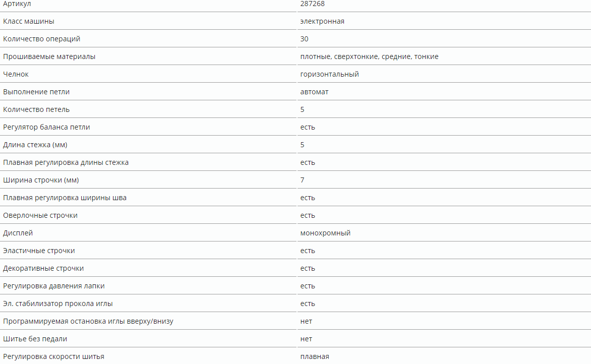Select the "Регулятор баланса петли" label
Screen dimensions: 591x364
click(x=46, y=127)
